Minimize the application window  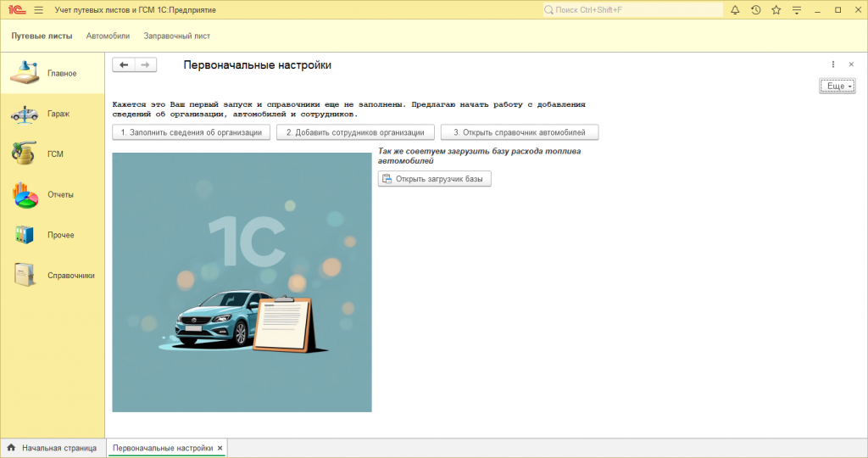point(817,10)
